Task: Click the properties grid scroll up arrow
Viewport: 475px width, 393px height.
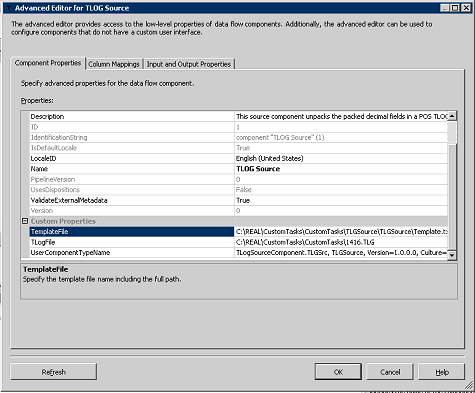Action: (x=452, y=116)
